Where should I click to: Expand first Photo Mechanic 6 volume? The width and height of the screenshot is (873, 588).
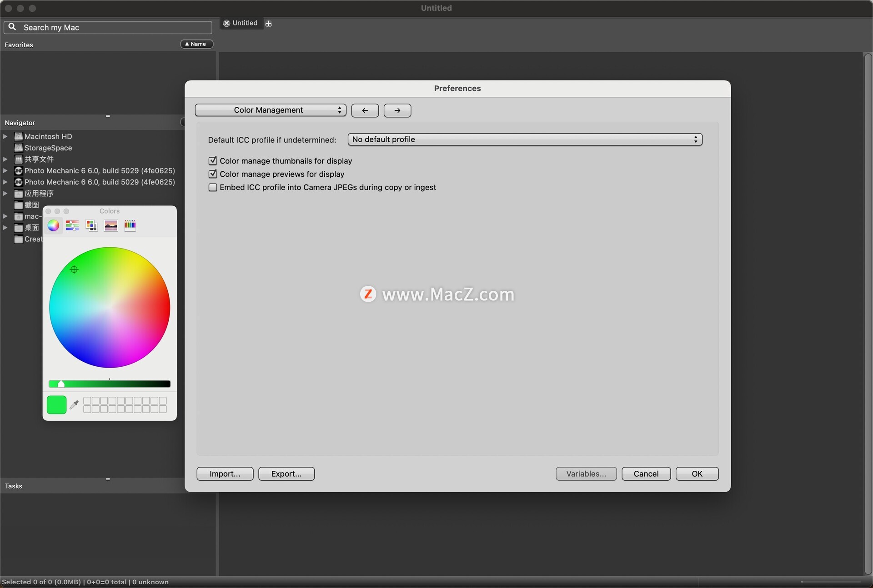point(5,170)
